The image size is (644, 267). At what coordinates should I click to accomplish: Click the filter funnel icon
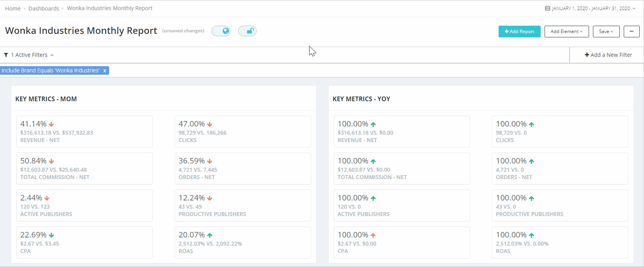coord(6,55)
